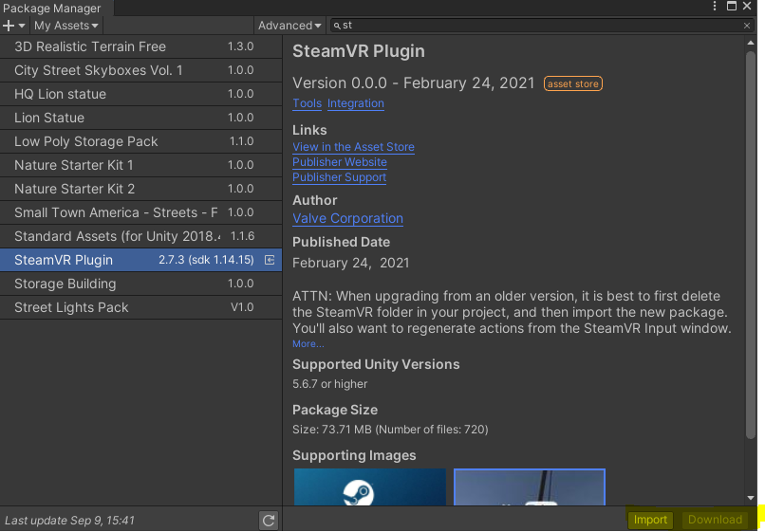Refresh the package list
This screenshot has height=532, width=765.
tap(269, 521)
